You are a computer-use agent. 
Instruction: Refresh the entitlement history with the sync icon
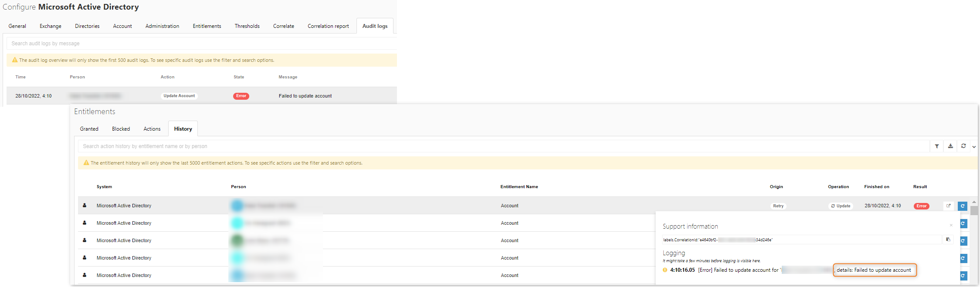(x=963, y=146)
